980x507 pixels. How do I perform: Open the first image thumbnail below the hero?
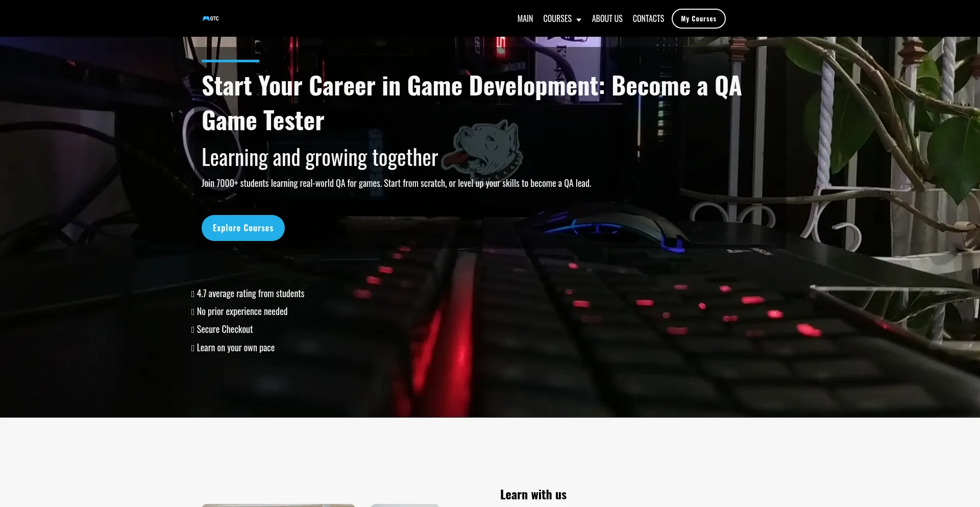278,505
